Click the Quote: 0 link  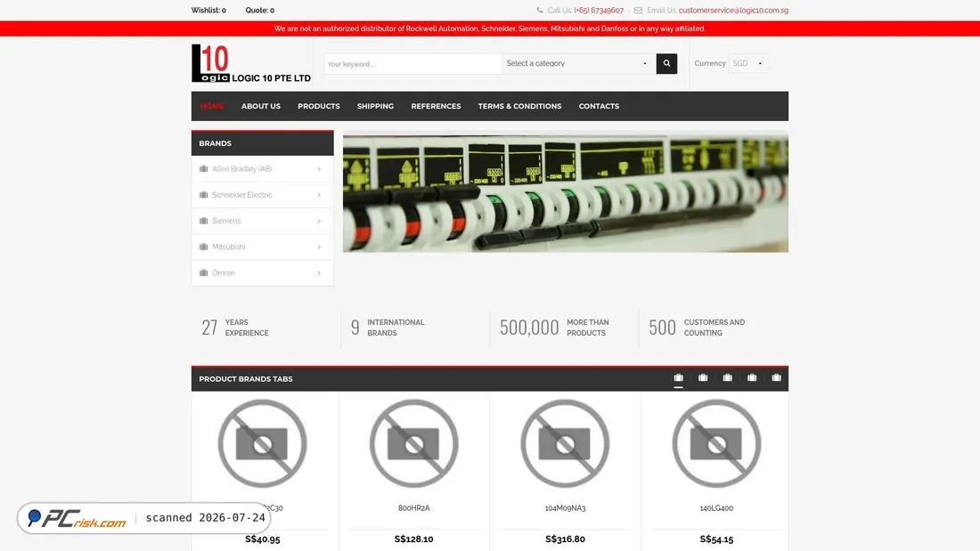259,10
